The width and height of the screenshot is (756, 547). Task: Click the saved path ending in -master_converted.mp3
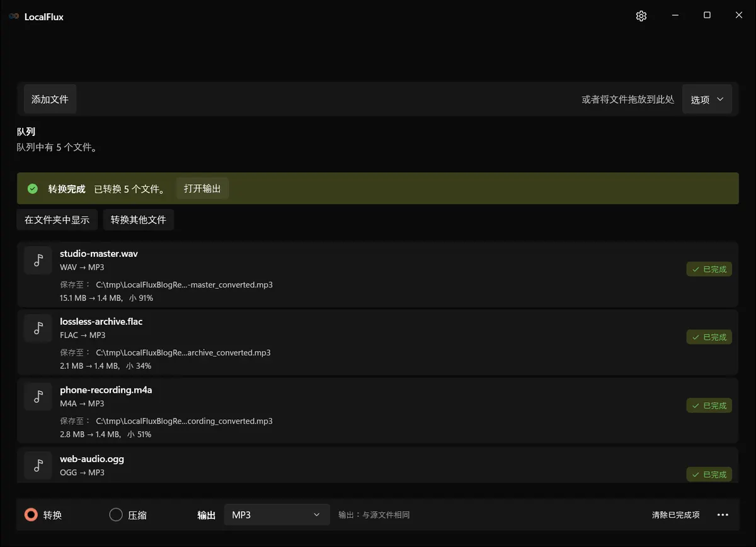pyautogui.click(x=184, y=285)
